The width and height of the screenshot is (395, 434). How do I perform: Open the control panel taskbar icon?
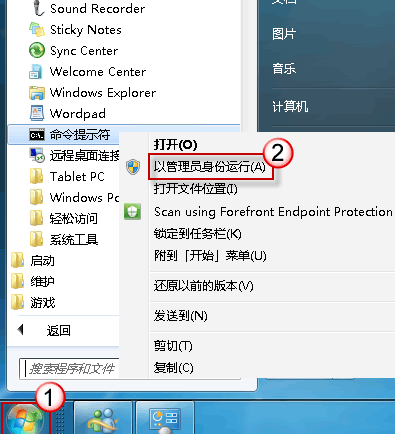tap(165, 420)
